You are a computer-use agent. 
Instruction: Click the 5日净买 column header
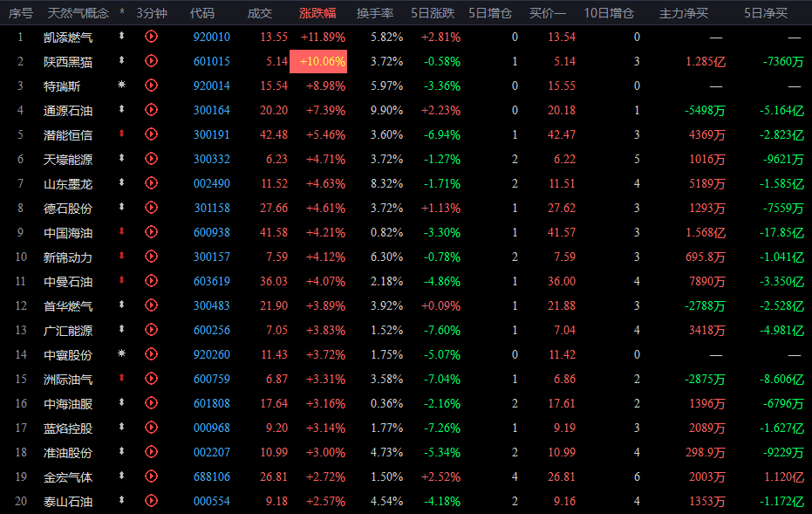click(x=765, y=13)
